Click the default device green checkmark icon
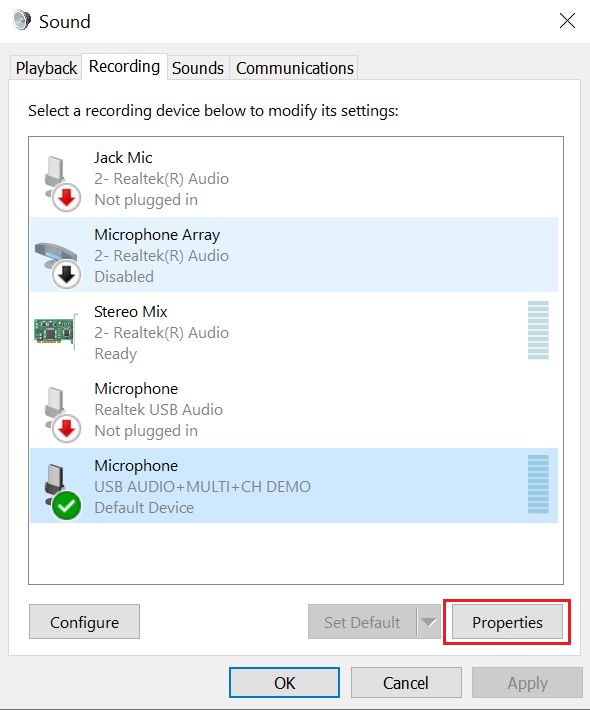Image resolution: width=590 pixels, height=710 pixels. pyautogui.click(x=67, y=505)
